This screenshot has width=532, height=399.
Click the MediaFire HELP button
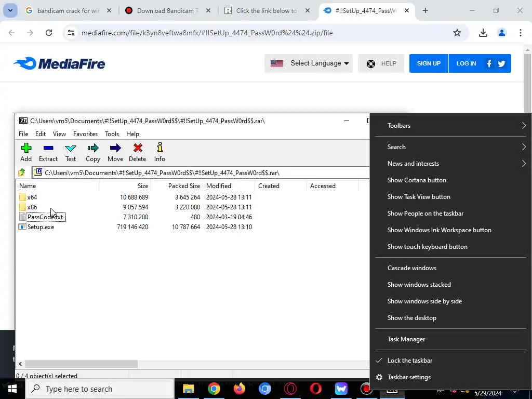click(381, 63)
